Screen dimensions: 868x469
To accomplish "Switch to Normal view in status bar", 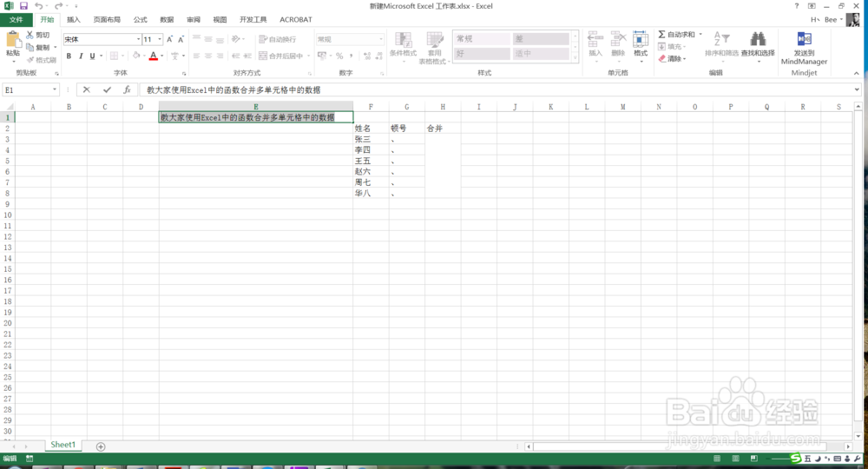I will pyautogui.click(x=717, y=459).
